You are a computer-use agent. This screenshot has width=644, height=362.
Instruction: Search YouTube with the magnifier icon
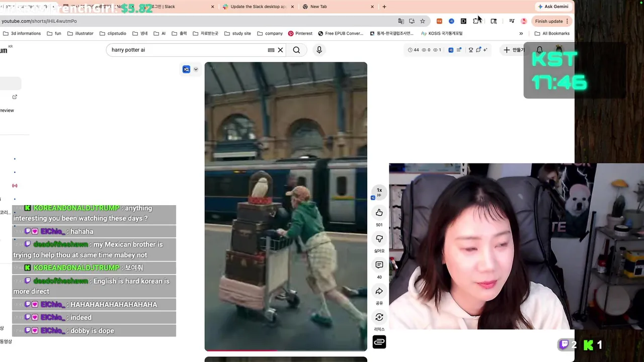296,50
